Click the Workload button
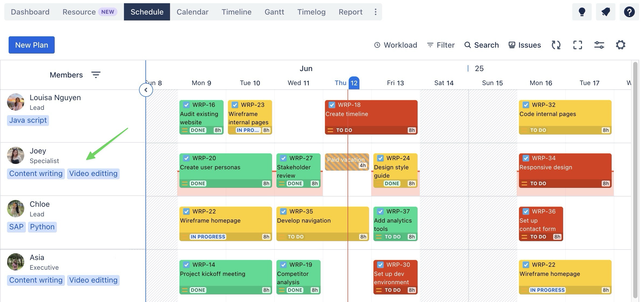Viewport: 644px width, 302px height. click(x=396, y=45)
